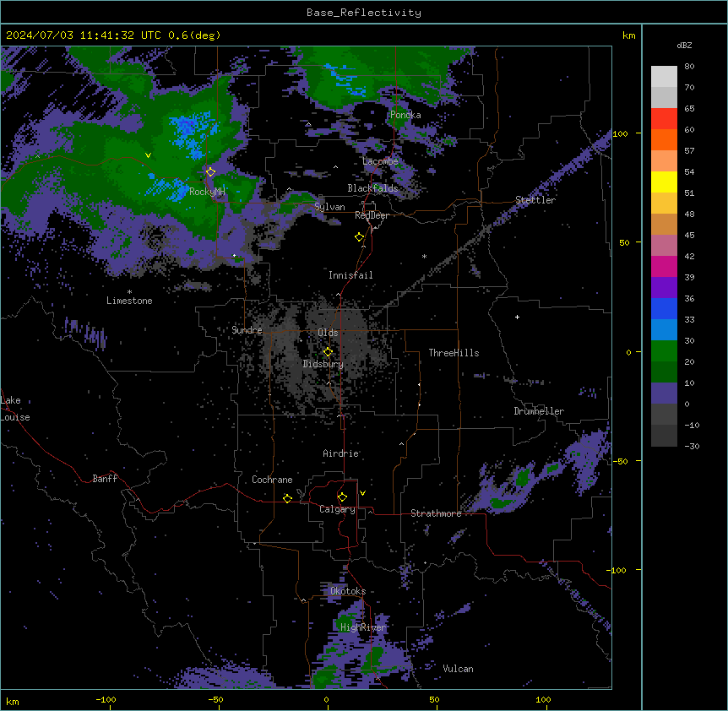Click the yellow V marker northwest of RockyMH
The image size is (728, 711).
coord(148,155)
